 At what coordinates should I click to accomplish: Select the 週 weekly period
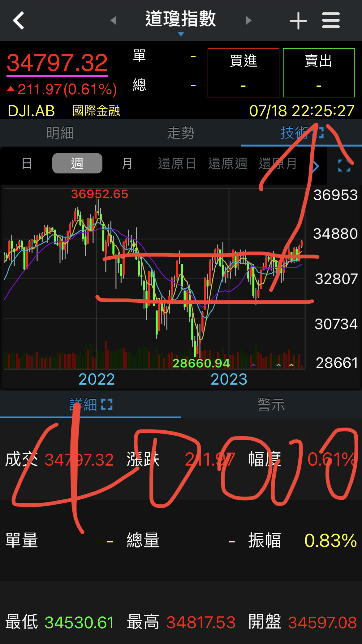point(77,163)
